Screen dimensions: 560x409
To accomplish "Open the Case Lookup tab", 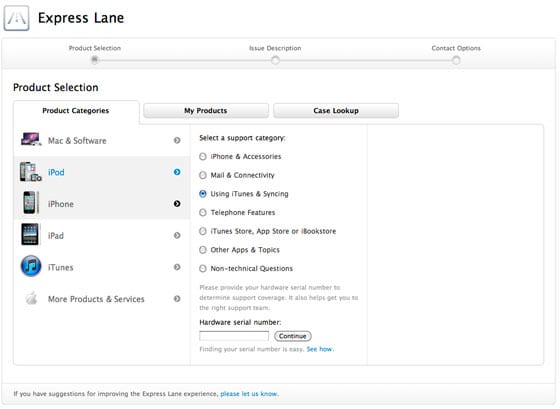I will (x=336, y=110).
